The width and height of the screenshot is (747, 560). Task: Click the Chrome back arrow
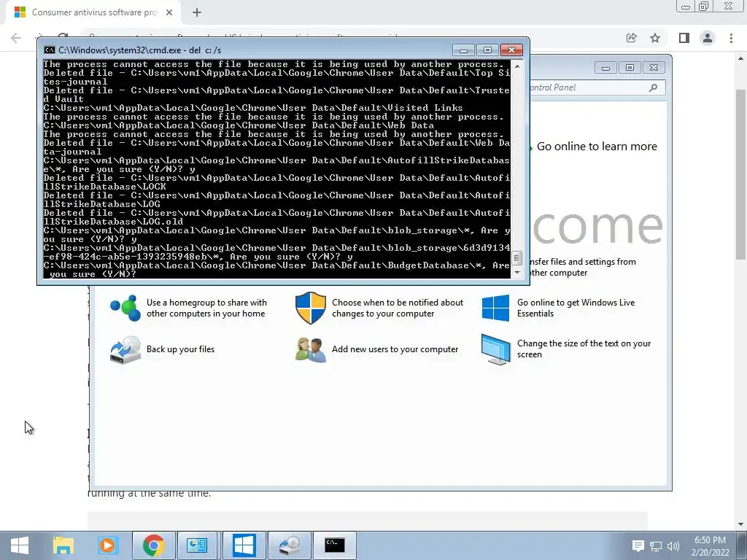coord(16,38)
